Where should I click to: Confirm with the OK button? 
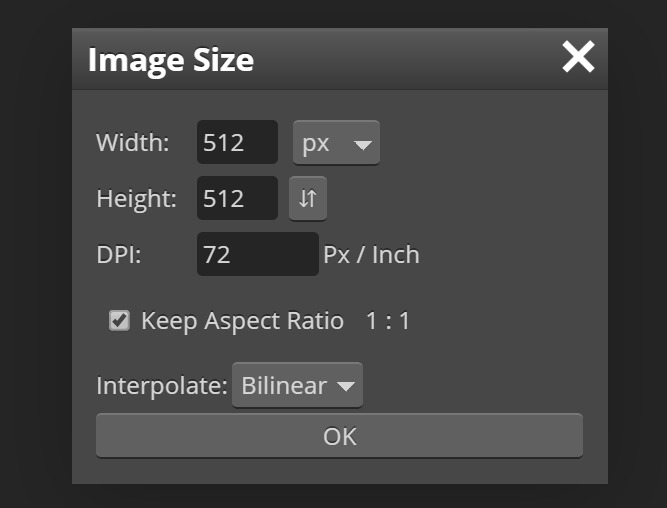pos(339,435)
